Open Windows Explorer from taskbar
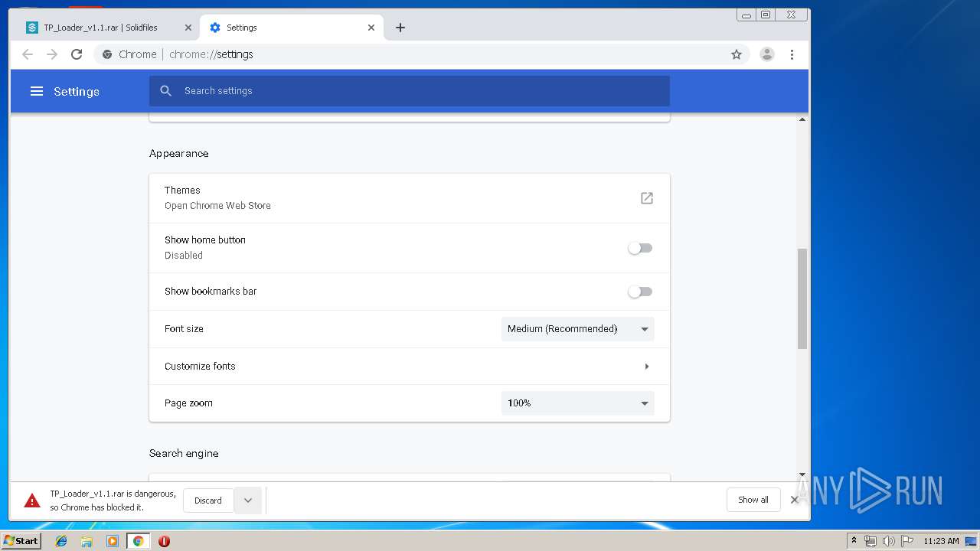This screenshot has height=551, width=980. click(87, 541)
